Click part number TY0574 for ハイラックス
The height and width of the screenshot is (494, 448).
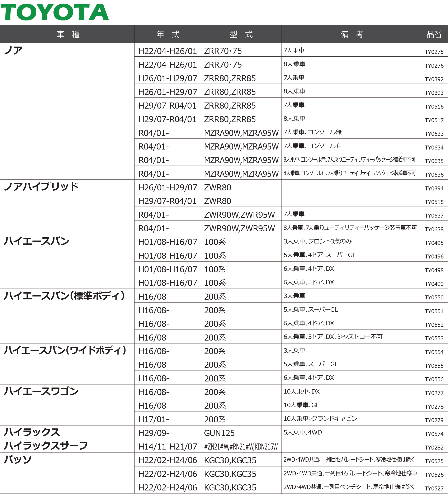click(x=434, y=434)
